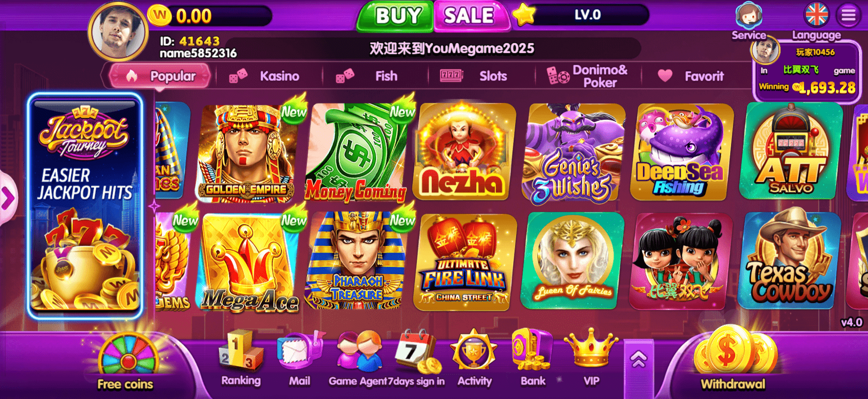Expand the bottom bar with double chevron
This screenshot has width=868, height=399.
[x=639, y=360]
